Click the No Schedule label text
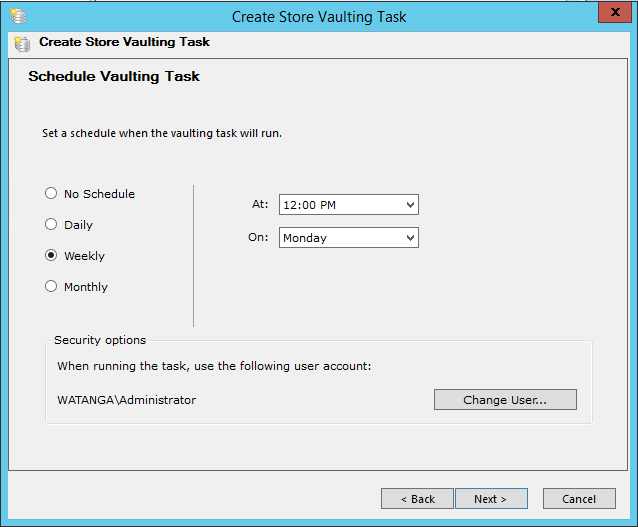Image resolution: width=638 pixels, height=527 pixels. [99, 194]
